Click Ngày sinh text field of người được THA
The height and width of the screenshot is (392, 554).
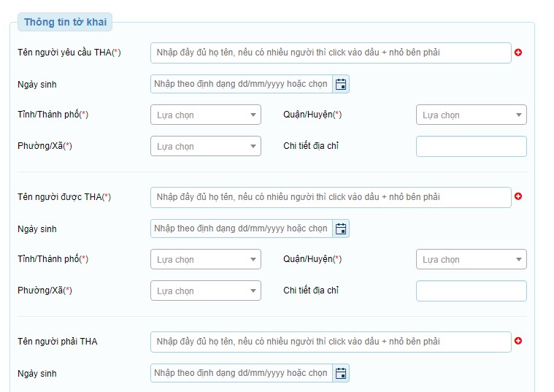[241, 228]
